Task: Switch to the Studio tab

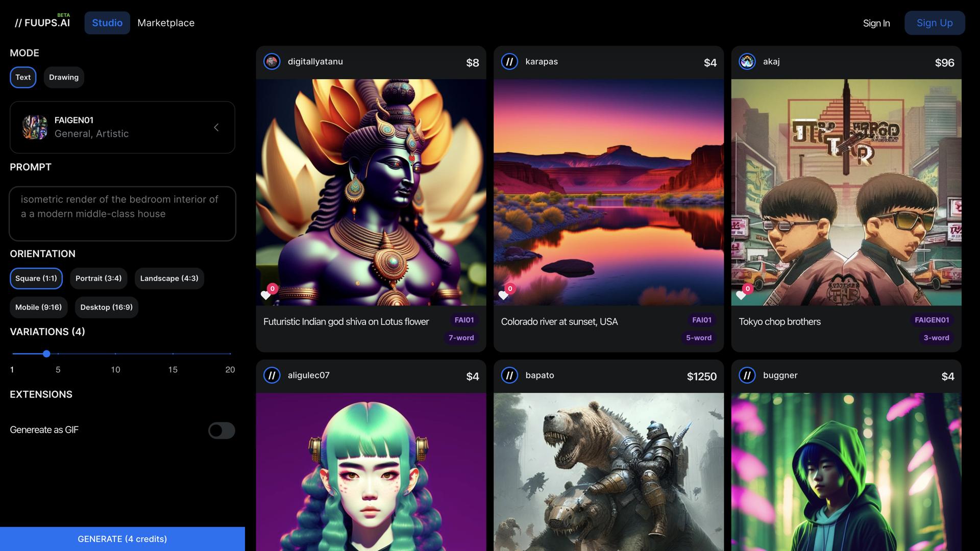Action: [107, 23]
